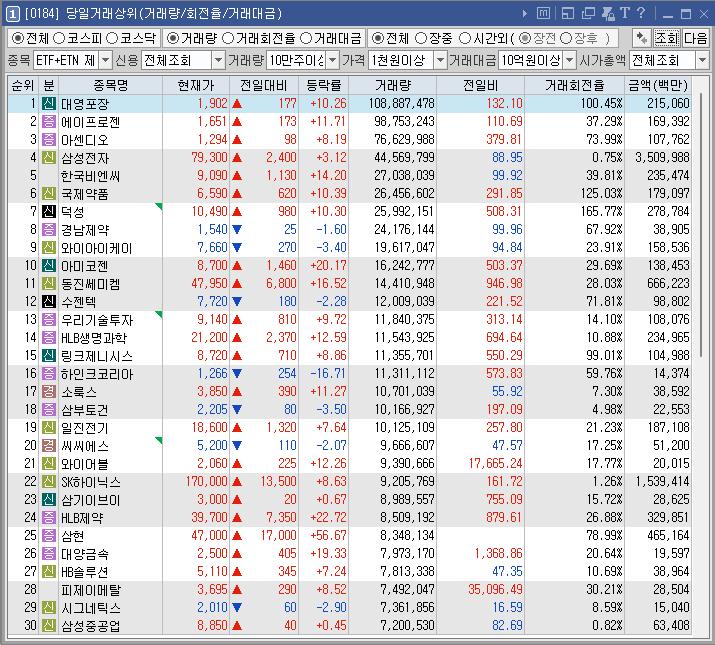This screenshot has width=715, height=645.
Task: Click the vertical scrollbar thumb of the list
Action: [x=702, y=224]
